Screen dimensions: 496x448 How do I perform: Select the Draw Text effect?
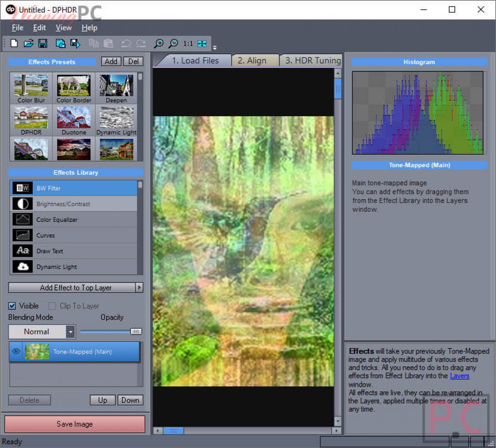tap(74, 251)
